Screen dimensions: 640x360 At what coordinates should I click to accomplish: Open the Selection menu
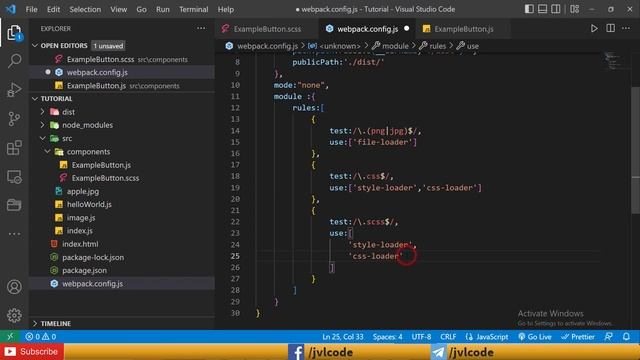(85, 9)
